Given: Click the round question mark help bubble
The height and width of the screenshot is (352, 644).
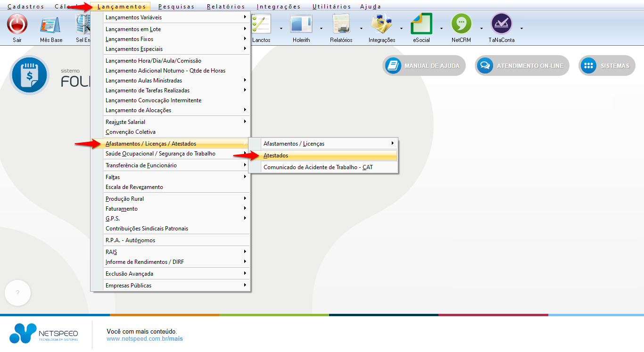Looking at the screenshot, I should point(17,293).
